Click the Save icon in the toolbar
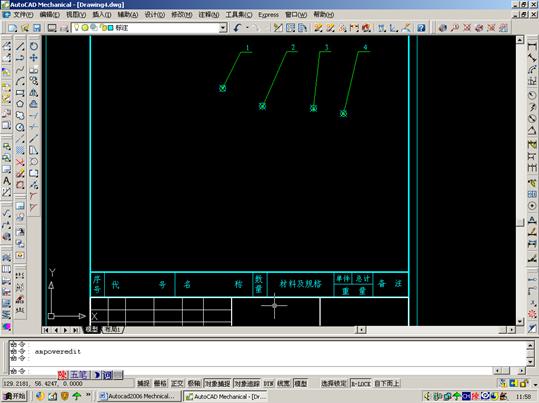 pos(37,28)
